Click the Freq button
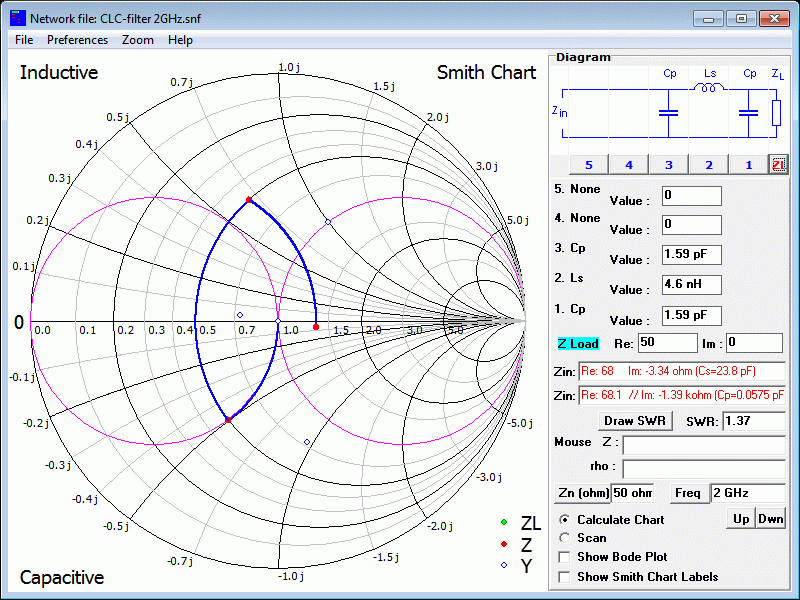Screen dimensions: 800x600 tap(690, 493)
